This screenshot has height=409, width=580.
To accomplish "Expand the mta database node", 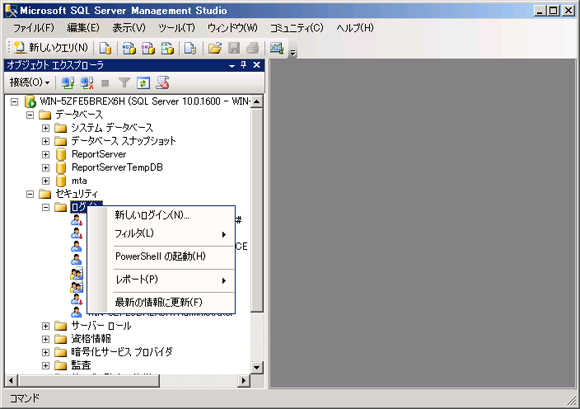I will [45, 181].
